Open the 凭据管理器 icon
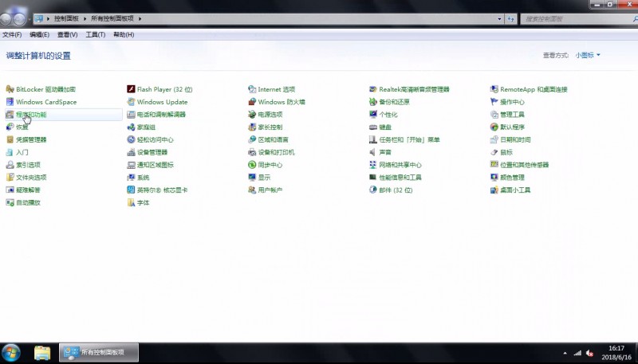638x364 pixels. click(x=10, y=139)
